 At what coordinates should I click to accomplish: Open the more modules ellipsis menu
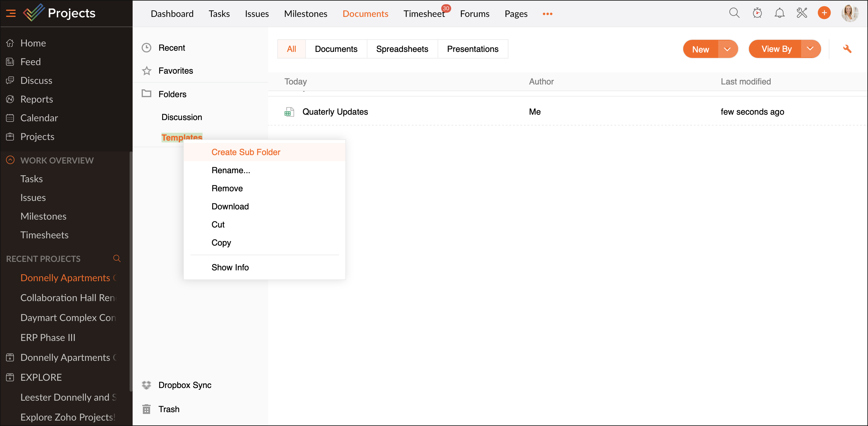click(x=547, y=14)
